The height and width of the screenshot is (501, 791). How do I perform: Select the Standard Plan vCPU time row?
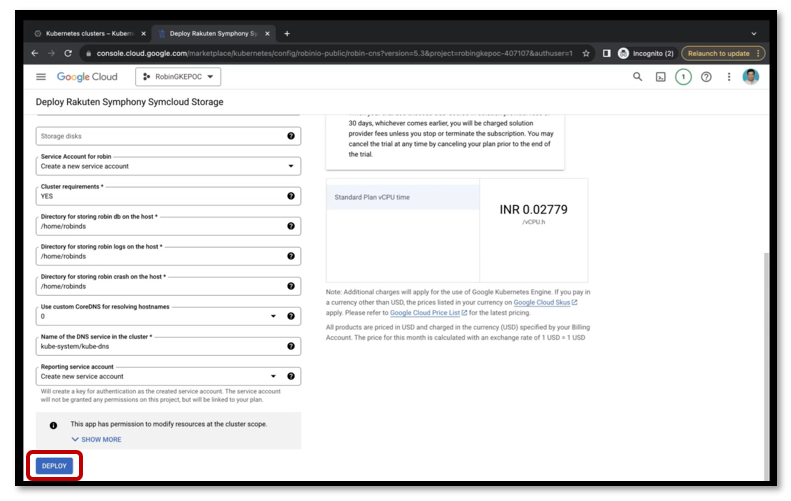pyautogui.click(x=403, y=197)
